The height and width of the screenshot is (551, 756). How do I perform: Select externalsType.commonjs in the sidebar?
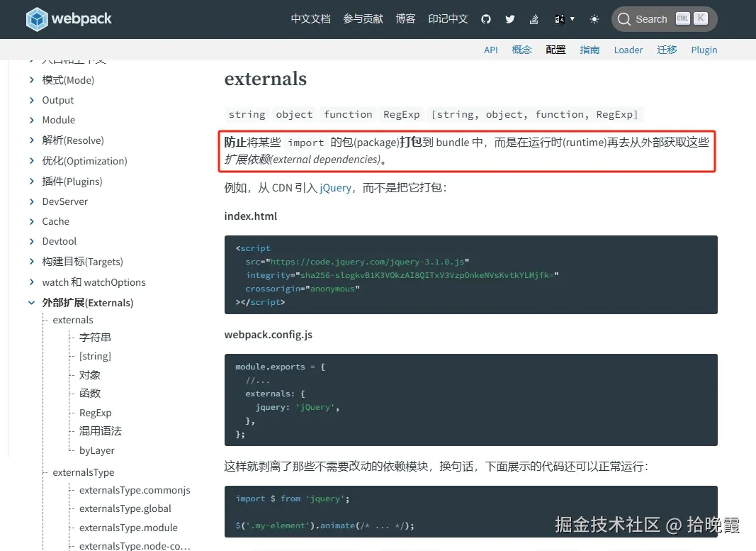tap(135, 490)
